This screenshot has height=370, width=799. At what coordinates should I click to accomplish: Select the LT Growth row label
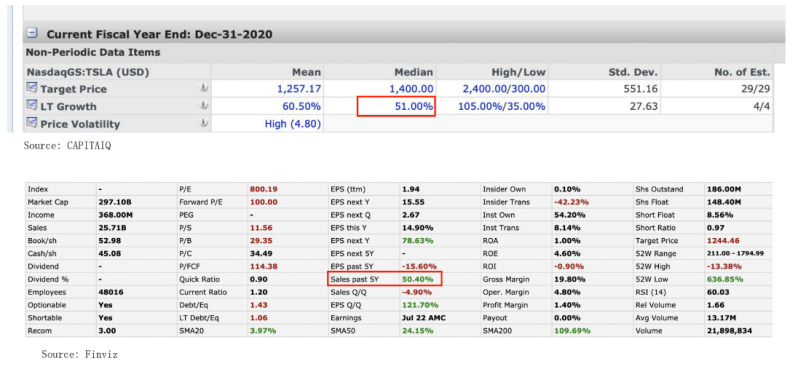68,107
